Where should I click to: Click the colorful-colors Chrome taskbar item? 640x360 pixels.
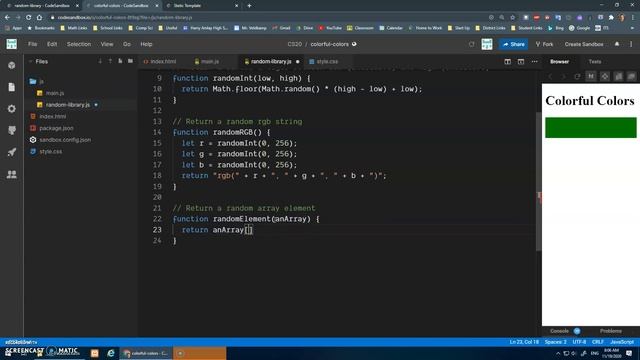coord(146,353)
